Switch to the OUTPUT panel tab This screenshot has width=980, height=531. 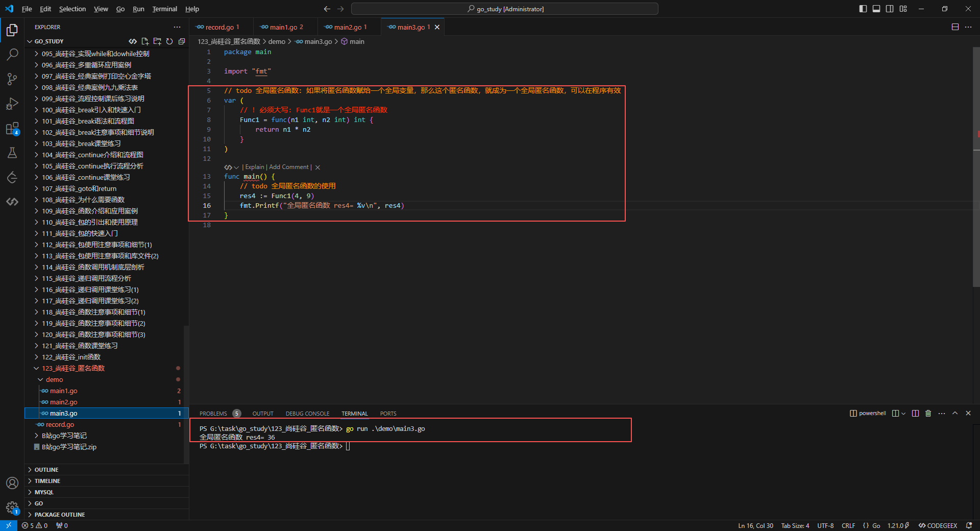[263, 414]
